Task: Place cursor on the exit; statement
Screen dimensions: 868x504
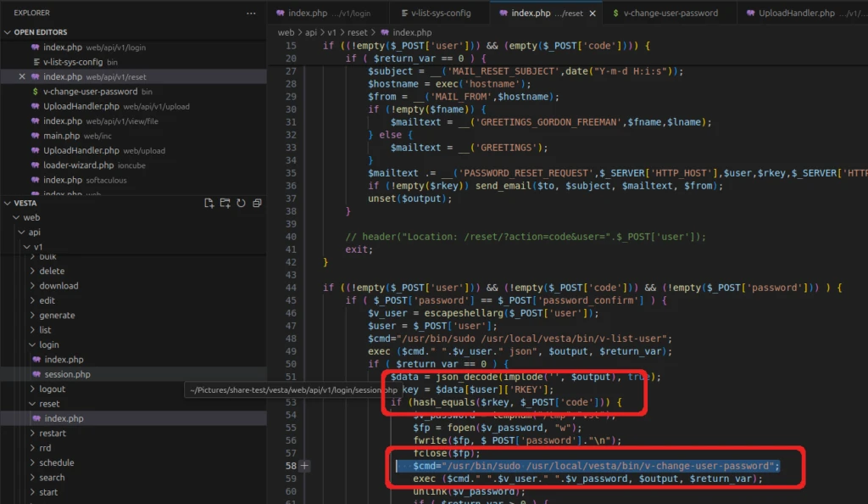Action: (x=359, y=249)
